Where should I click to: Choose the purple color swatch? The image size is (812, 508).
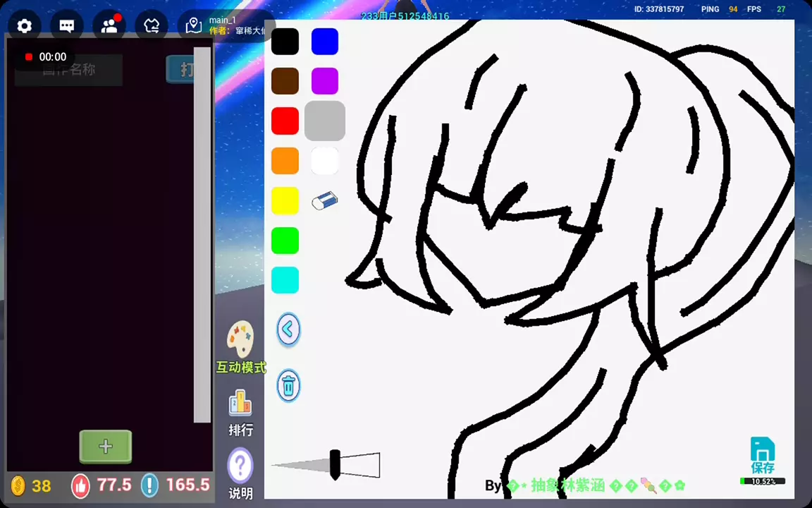[x=325, y=81]
